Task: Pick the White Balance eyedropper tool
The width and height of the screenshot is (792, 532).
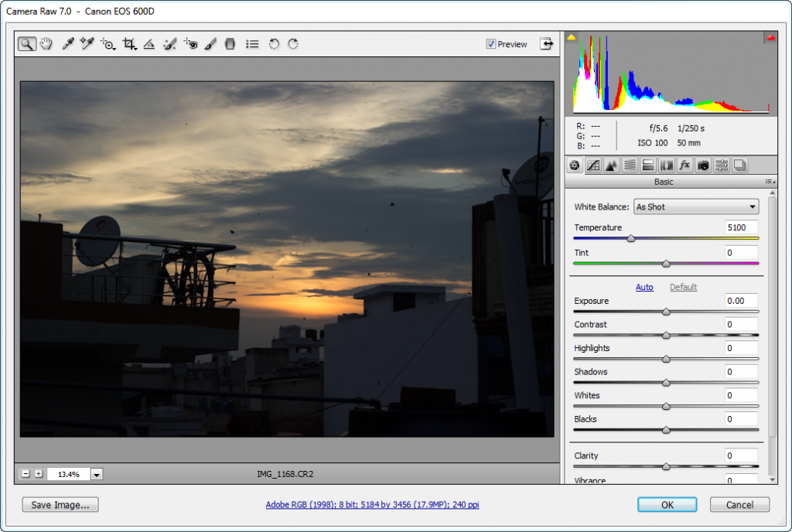Action: click(x=68, y=44)
